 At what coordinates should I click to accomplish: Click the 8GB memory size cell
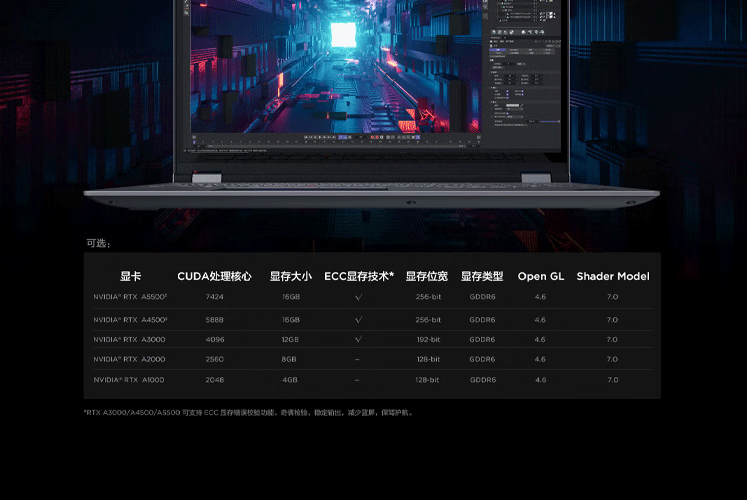point(289,359)
